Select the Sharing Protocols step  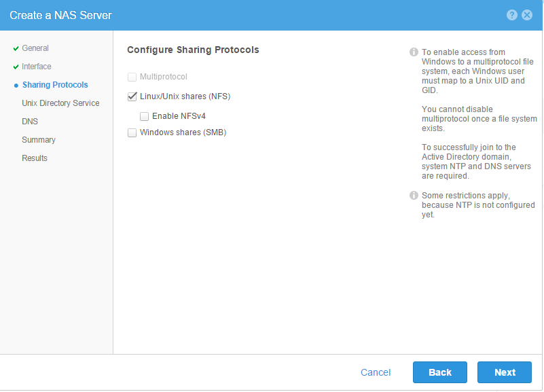55,85
